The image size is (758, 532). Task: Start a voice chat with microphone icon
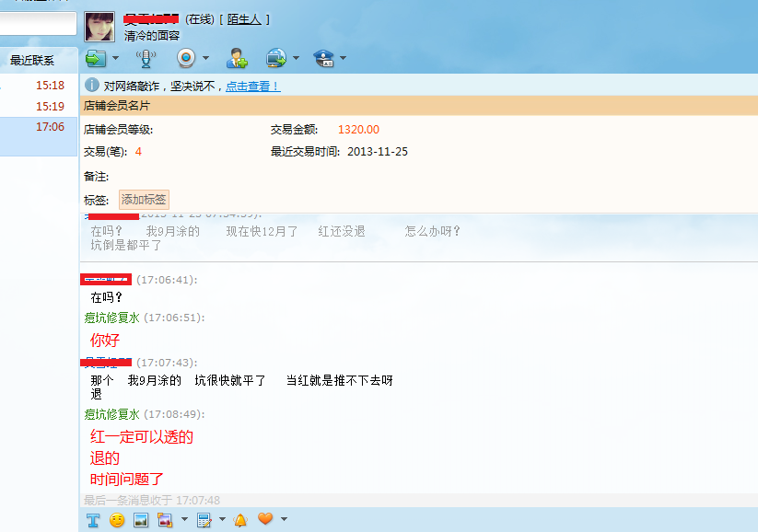tap(146, 59)
